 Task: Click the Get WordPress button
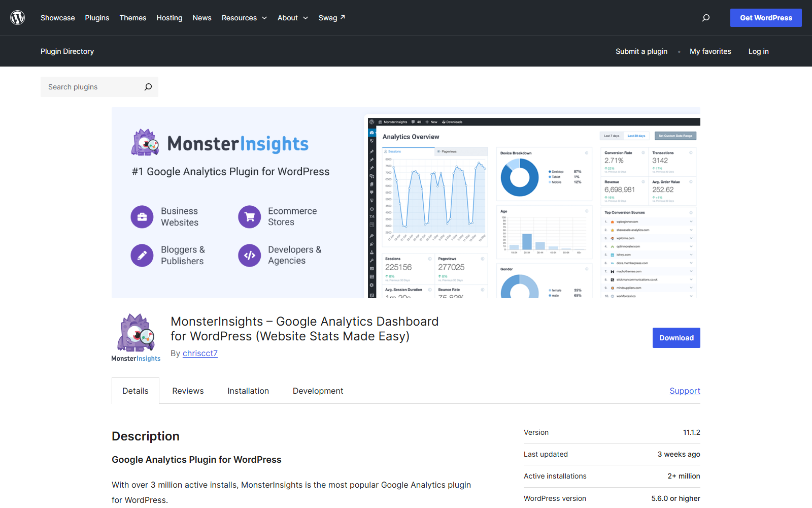click(766, 18)
